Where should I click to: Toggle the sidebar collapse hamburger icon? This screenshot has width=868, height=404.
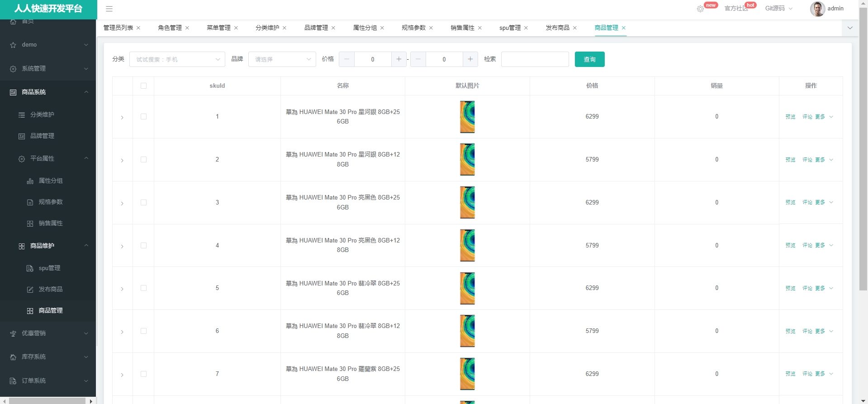pyautogui.click(x=109, y=9)
